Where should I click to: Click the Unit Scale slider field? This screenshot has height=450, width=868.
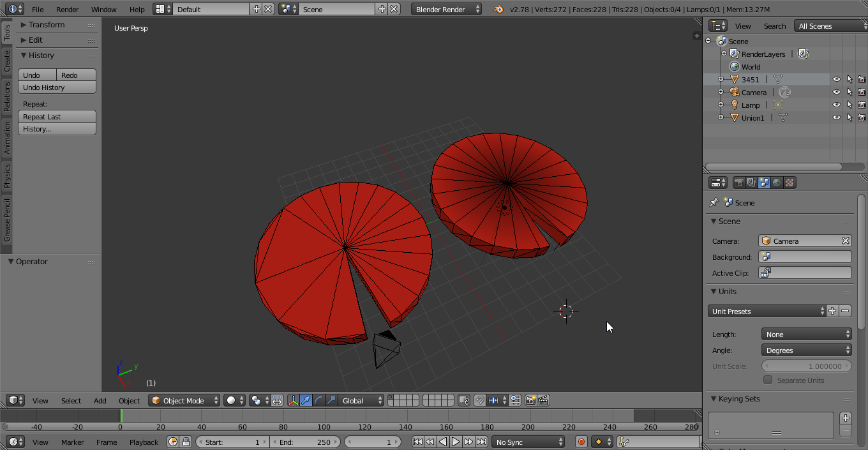click(x=807, y=366)
